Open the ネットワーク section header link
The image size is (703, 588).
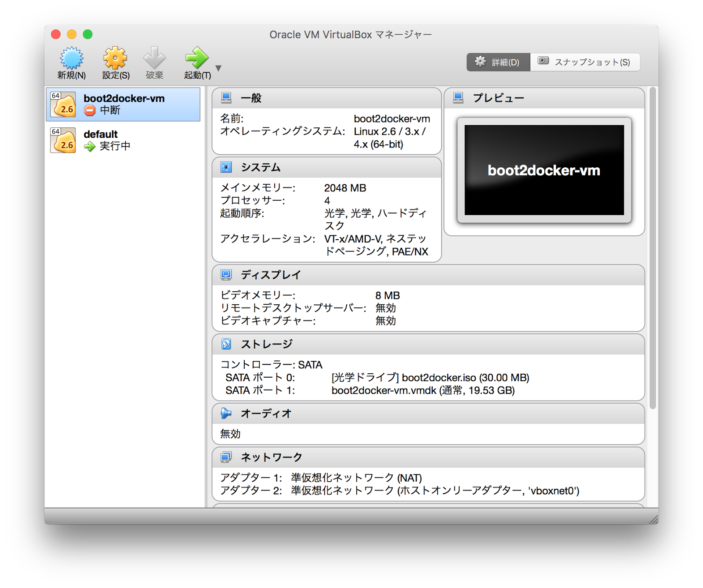[272, 458]
